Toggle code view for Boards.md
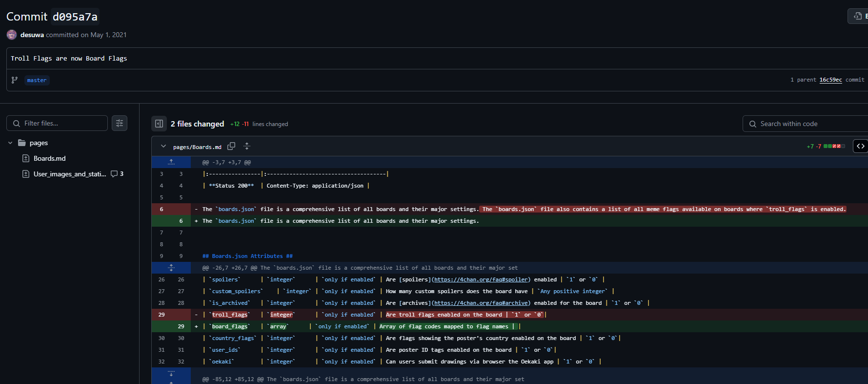Screen dimensions: 868x384 click(x=860, y=146)
